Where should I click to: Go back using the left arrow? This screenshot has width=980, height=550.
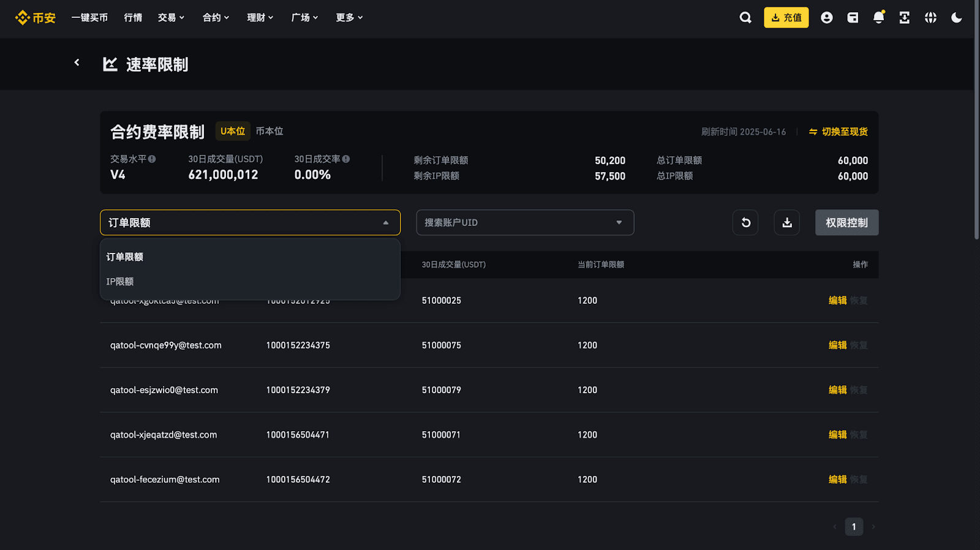tap(77, 62)
